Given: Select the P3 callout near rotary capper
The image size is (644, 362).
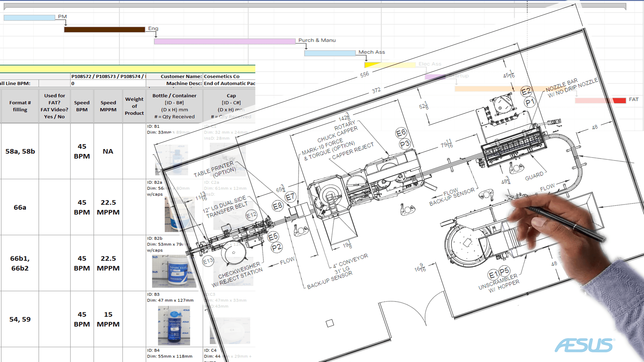Looking at the screenshot, I should (405, 144).
